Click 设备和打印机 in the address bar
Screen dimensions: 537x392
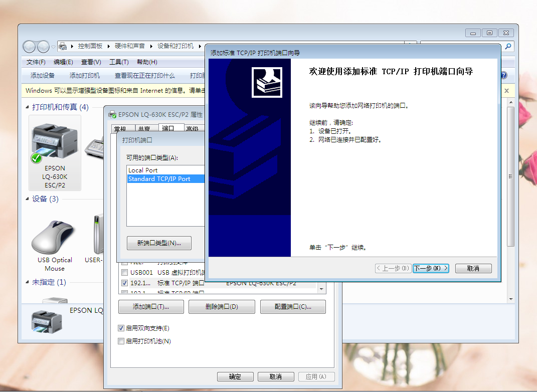(175, 46)
